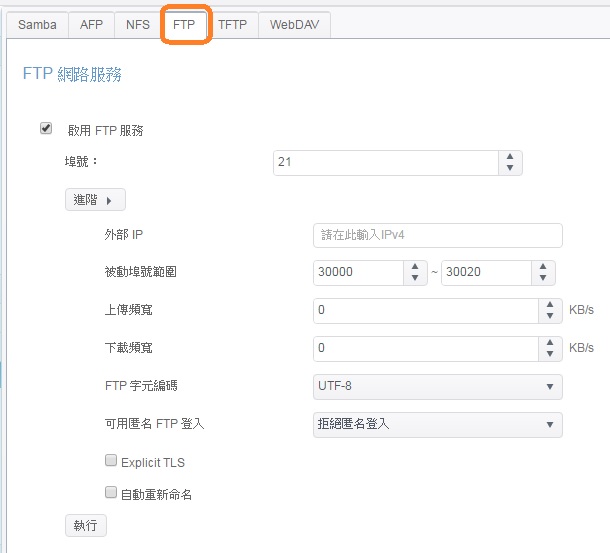Open the WebDAV tab
610x553 pixels.
click(294, 25)
